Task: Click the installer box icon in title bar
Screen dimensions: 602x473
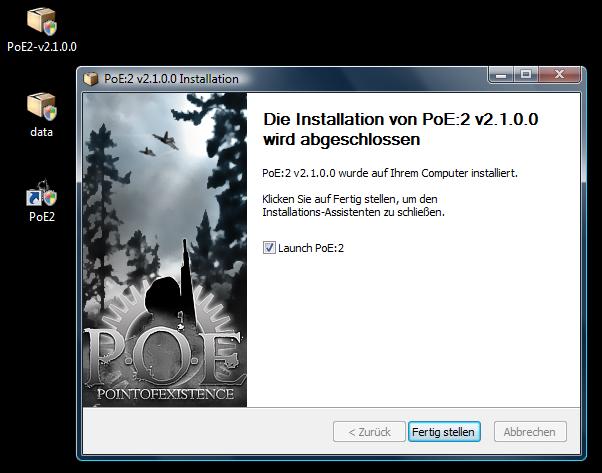Action: (91, 79)
